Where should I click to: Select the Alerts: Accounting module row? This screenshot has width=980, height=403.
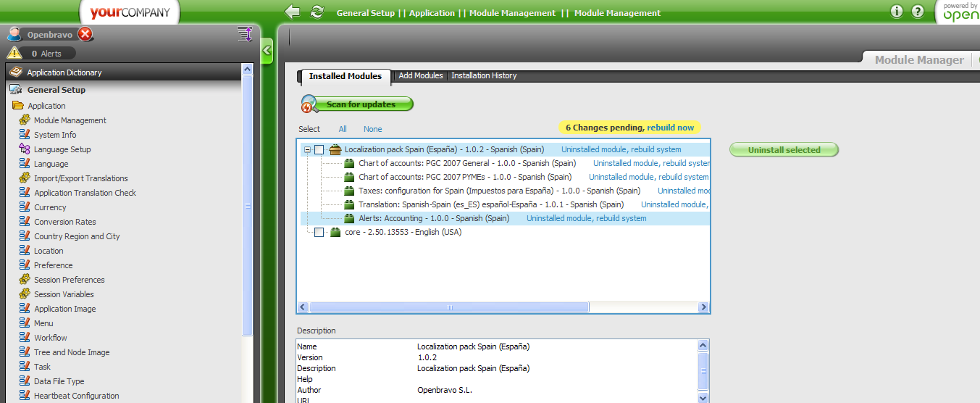(433, 218)
